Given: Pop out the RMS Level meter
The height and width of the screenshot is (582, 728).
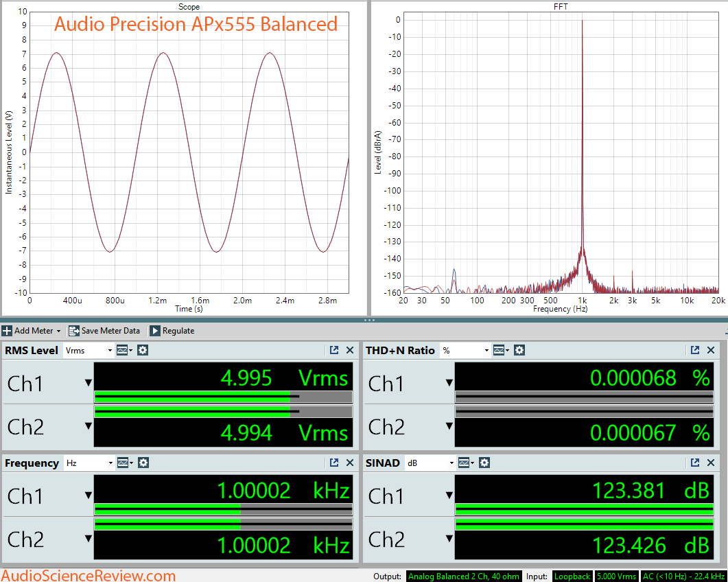Looking at the screenshot, I should 334,350.
